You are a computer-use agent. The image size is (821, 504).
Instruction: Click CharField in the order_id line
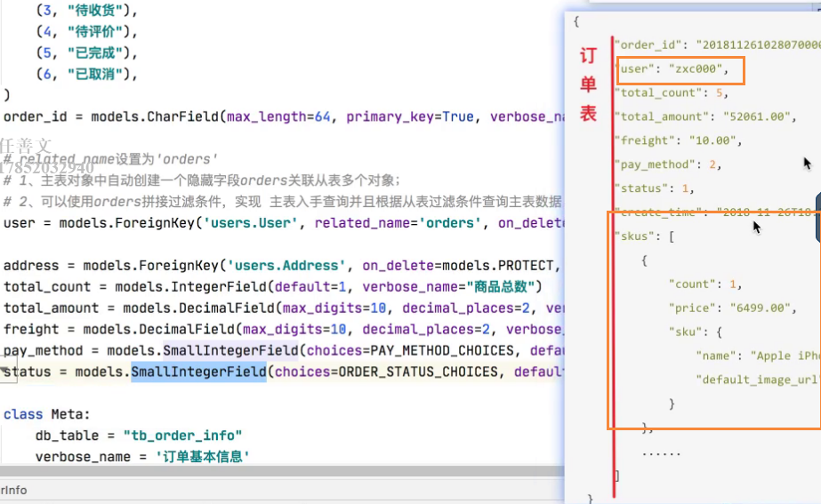(182, 116)
